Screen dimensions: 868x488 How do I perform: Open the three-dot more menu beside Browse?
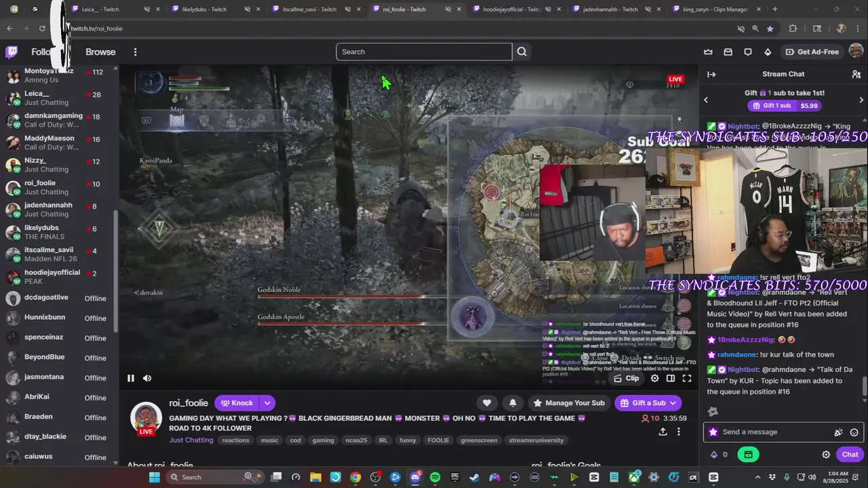click(x=135, y=52)
